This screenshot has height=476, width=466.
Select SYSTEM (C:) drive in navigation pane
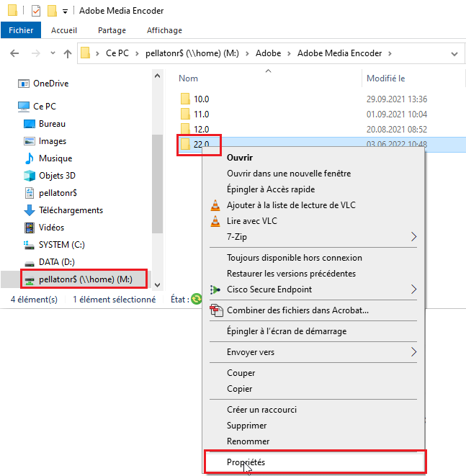click(54, 245)
